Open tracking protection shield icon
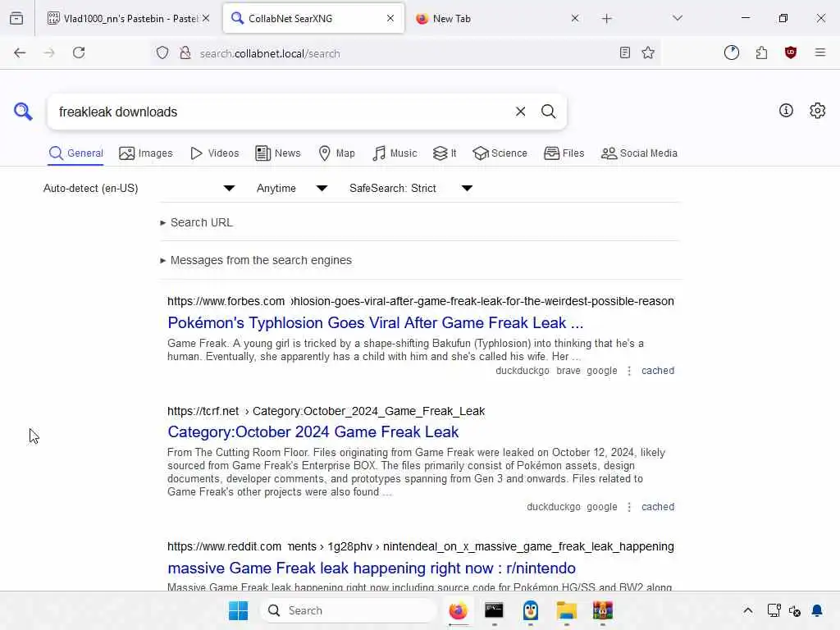Viewport: 840px width, 630px height. click(162, 52)
